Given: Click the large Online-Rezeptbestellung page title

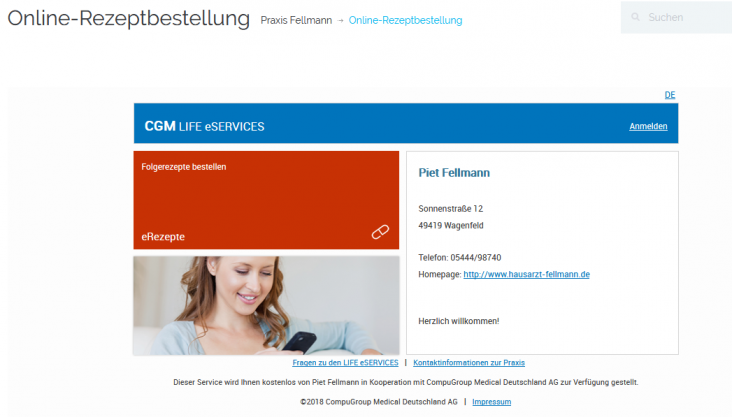Looking at the screenshot, I should point(128,18).
